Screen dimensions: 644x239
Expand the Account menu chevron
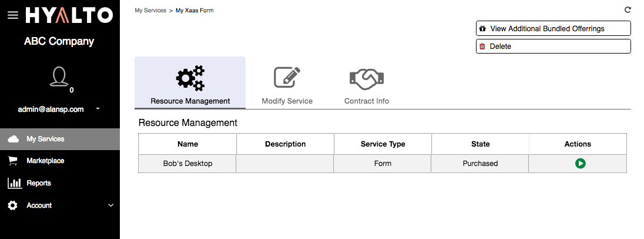111,205
